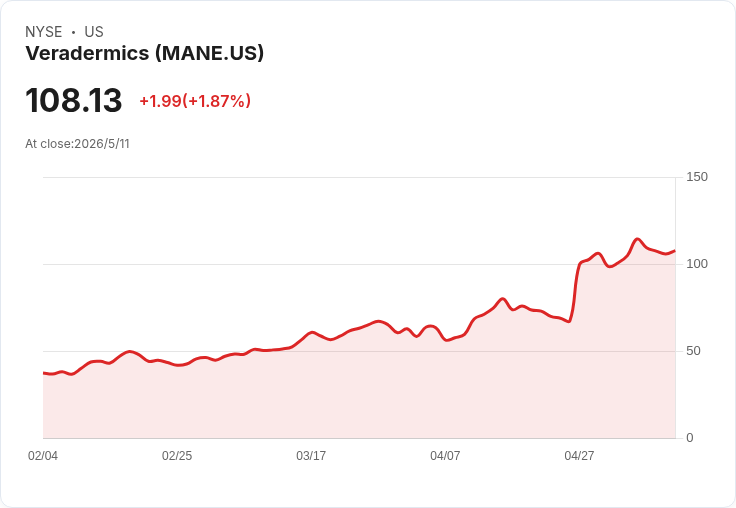The height and width of the screenshot is (508, 736).
Task: Click the chart line's rightmost end point
Action: pos(675,251)
